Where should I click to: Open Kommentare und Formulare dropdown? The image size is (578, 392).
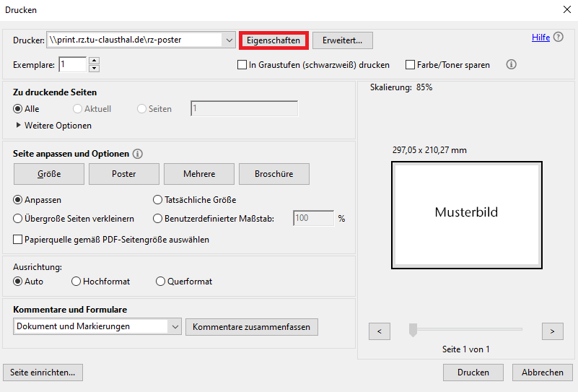175,326
